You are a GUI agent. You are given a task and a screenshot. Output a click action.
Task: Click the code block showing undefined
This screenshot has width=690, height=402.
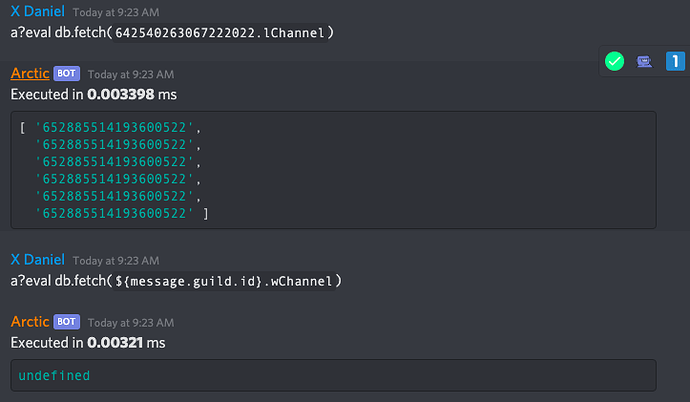point(333,375)
